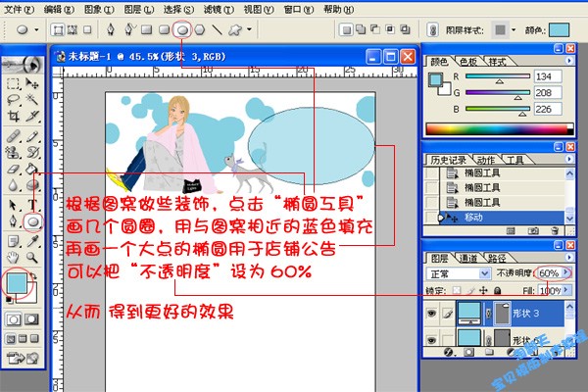Screen dimensions: 588x392
Task: Click the options bar 颜色 swatch
Action: (560, 29)
